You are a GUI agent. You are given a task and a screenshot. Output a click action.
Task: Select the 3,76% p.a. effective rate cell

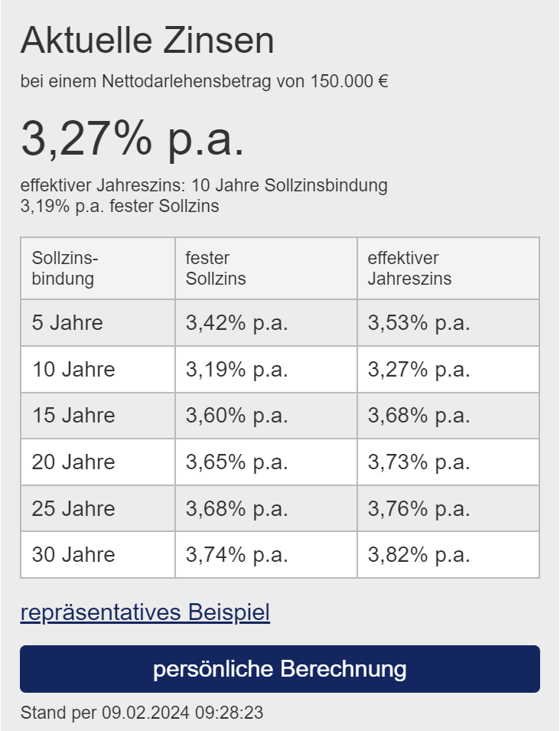[x=418, y=509]
